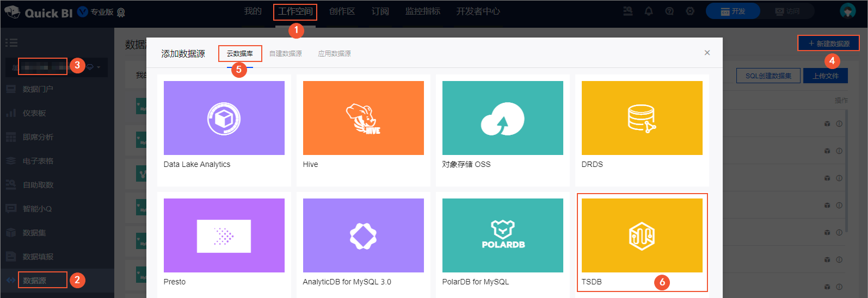Click the global search icon in header
868x298 pixels.
tap(628, 11)
